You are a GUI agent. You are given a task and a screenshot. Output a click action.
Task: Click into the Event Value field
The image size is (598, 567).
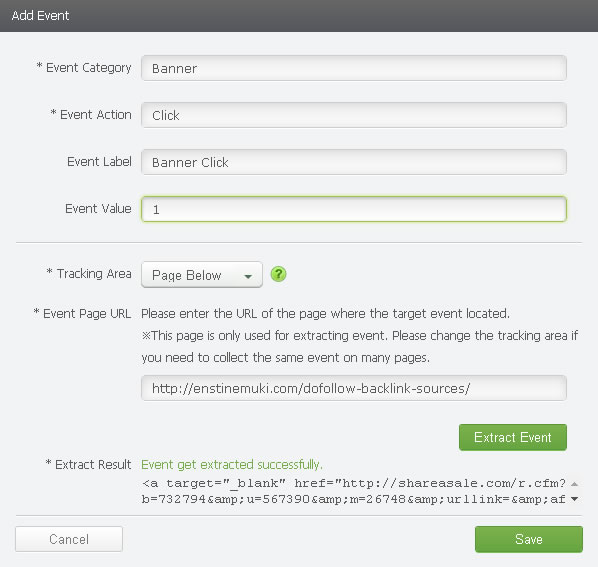click(354, 209)
